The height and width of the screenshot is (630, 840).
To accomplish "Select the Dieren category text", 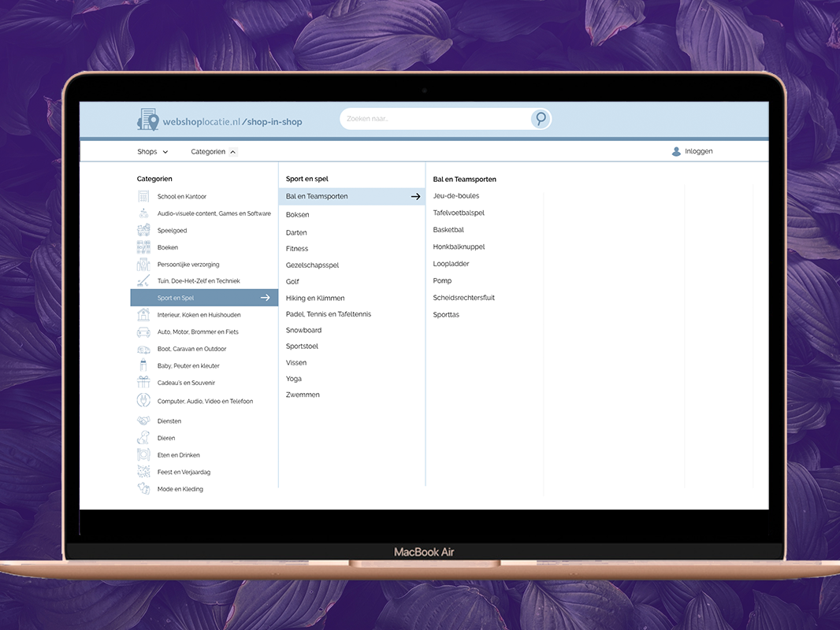I will click(166, 438).
